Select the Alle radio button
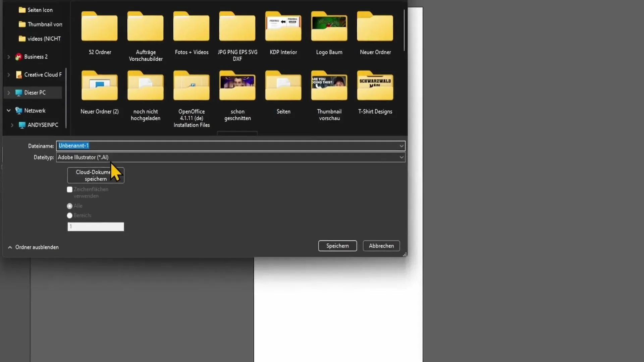Screen dimensions: 644x362 (x=69, y=205)
